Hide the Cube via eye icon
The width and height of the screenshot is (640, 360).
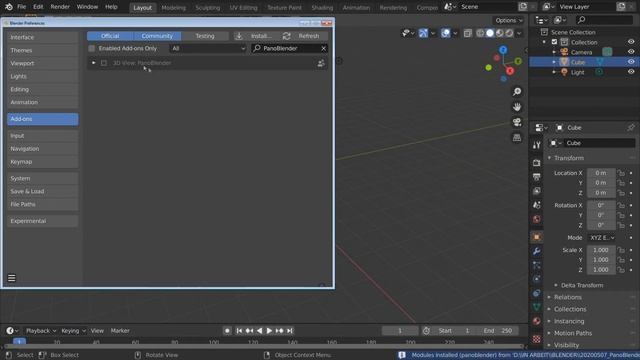[631, 62]
